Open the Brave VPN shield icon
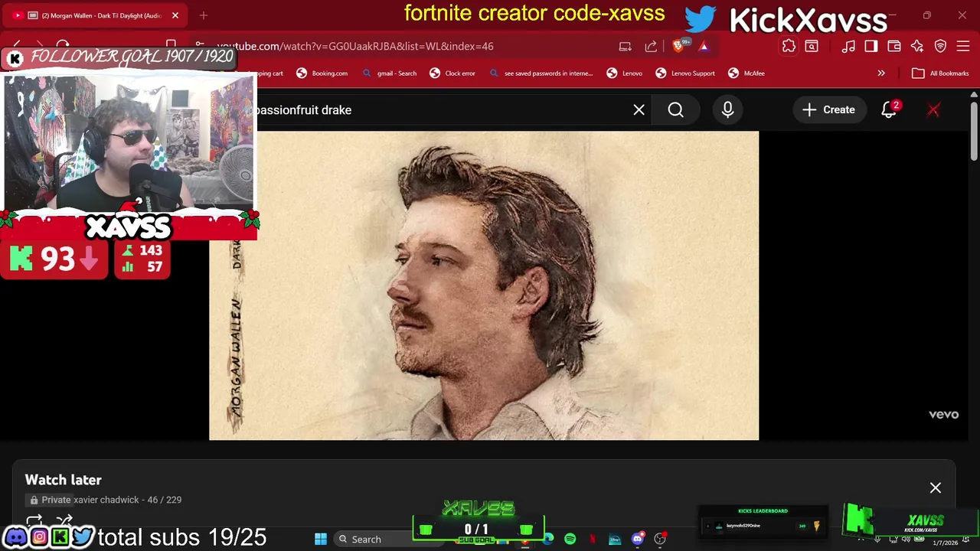Screen dimensions: 980x551 940,46
